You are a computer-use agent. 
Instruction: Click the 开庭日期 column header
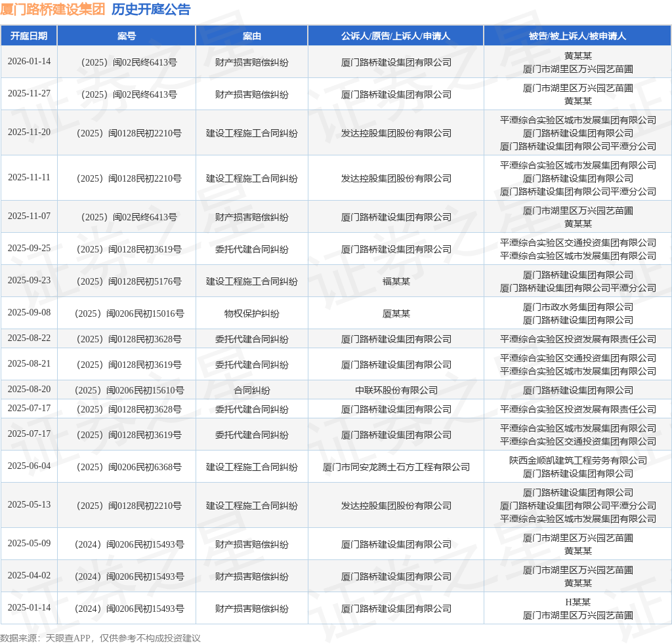pos(29,36)
